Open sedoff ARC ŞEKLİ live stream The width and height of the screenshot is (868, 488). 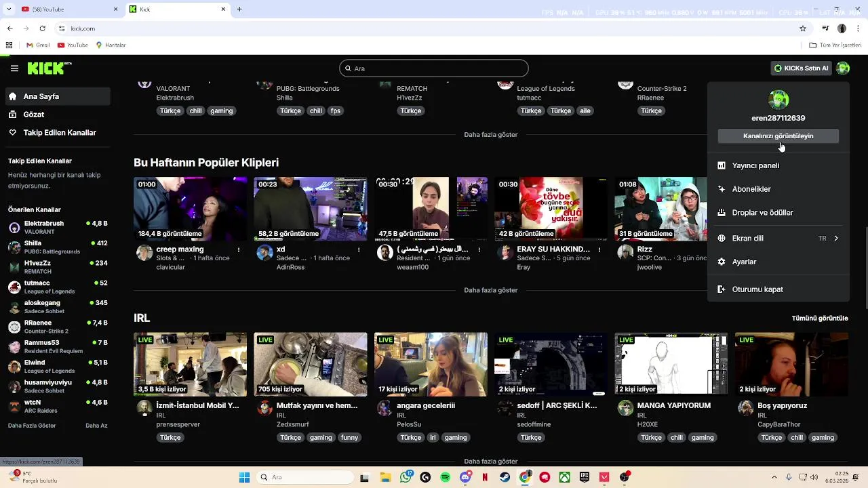[551, 364]
